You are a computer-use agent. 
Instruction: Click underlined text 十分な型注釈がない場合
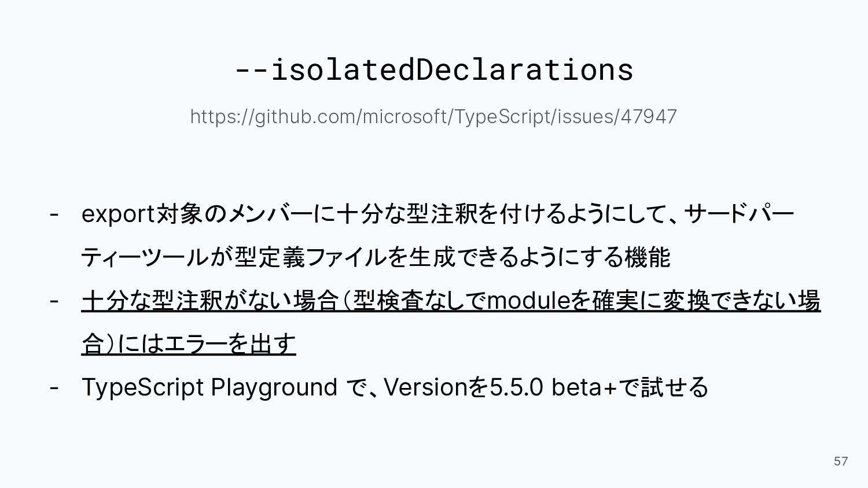pyautogui.click(x=209, y=300)
